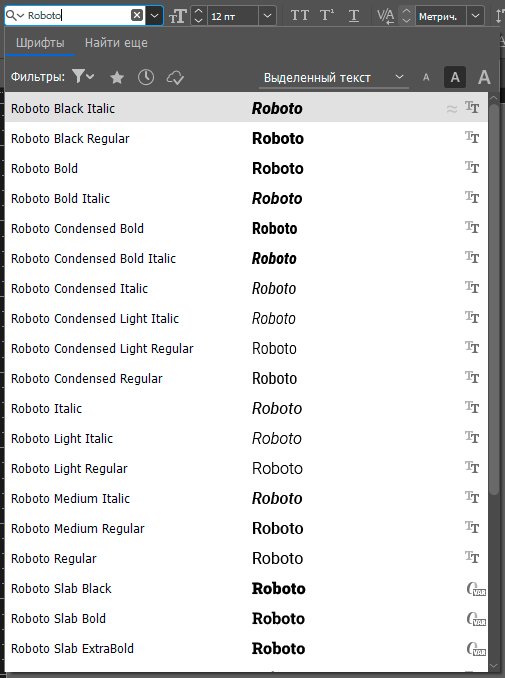Click TrueType icon for Roboto Medium Italic
This screenshot has height=678, width=505.
(472, 497)
